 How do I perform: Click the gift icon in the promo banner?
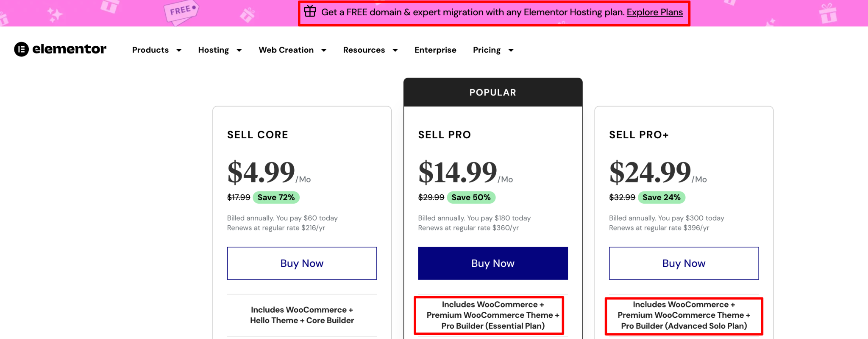[310, 12]
